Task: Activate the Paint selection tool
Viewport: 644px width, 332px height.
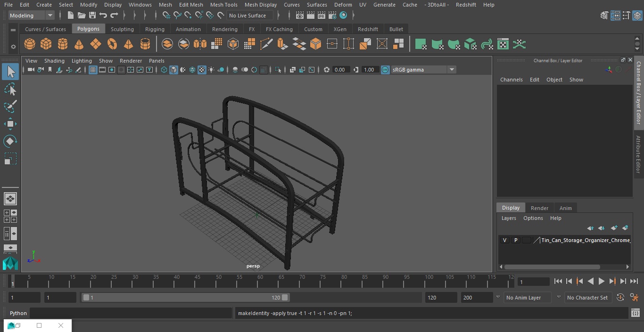Action: (x=10, y=106)
